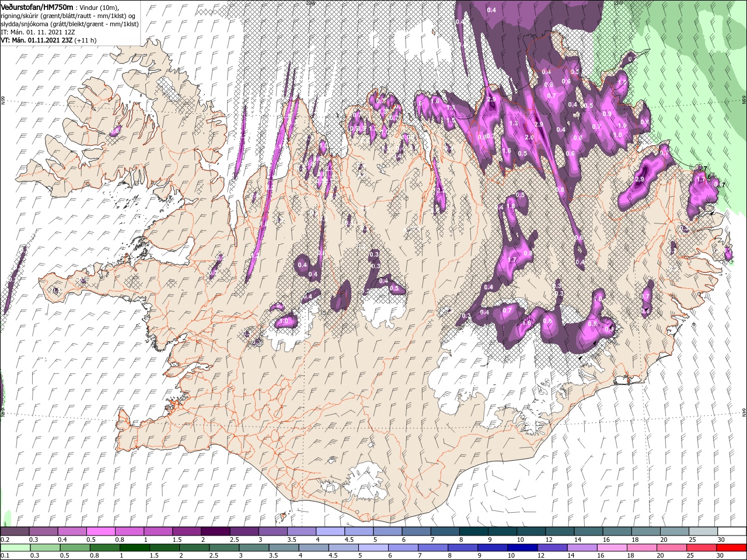Pick the pale green 0.1 swatch, lower legend
The height and width of the screenshot is (560, 747).
(15, 548)
